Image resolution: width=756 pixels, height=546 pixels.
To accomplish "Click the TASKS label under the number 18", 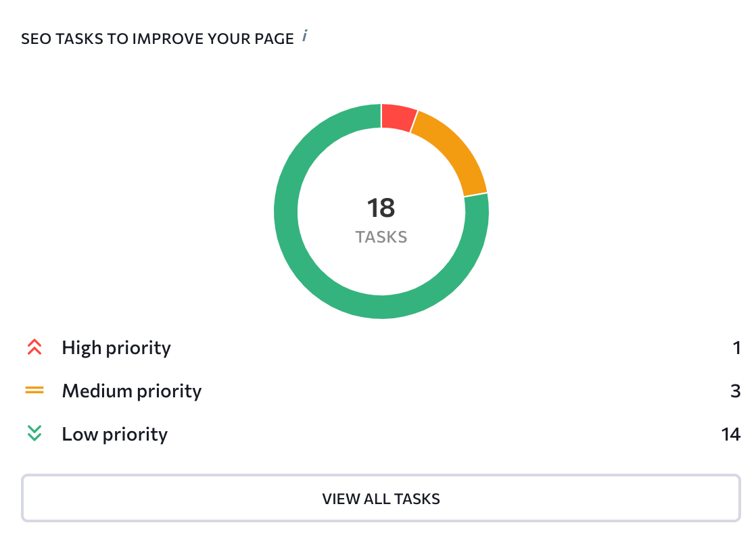I will [x=381, y=237].
